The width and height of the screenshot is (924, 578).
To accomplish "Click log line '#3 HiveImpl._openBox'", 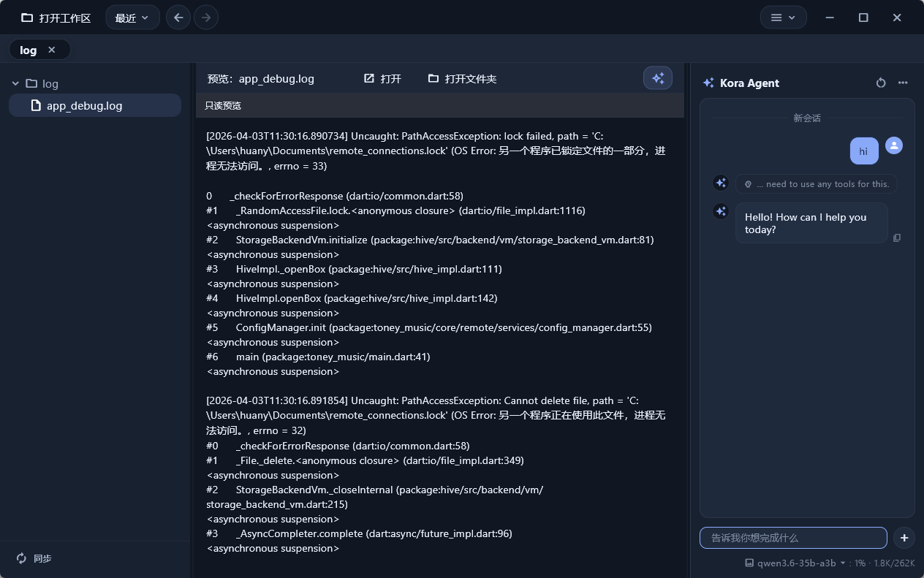I will tap(355, 269).
